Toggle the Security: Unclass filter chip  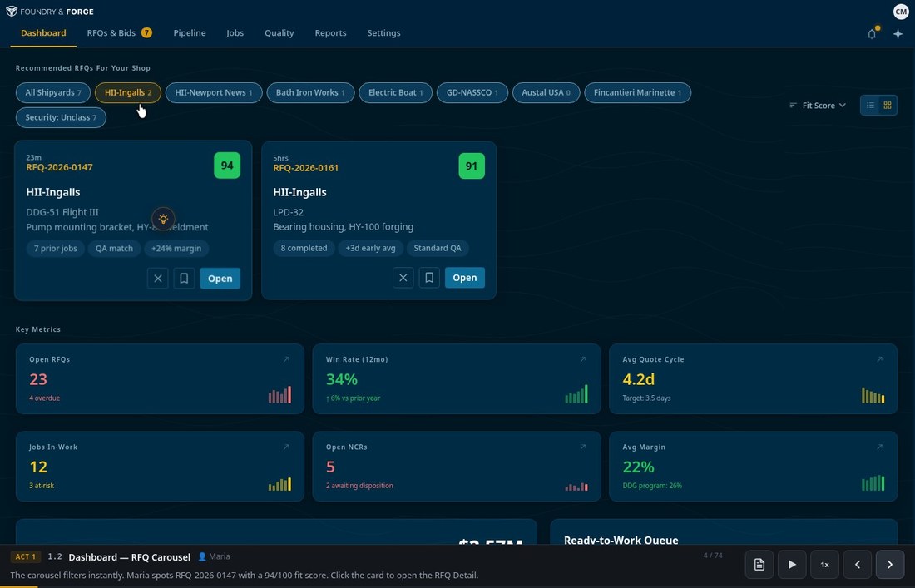coord(61,116)
